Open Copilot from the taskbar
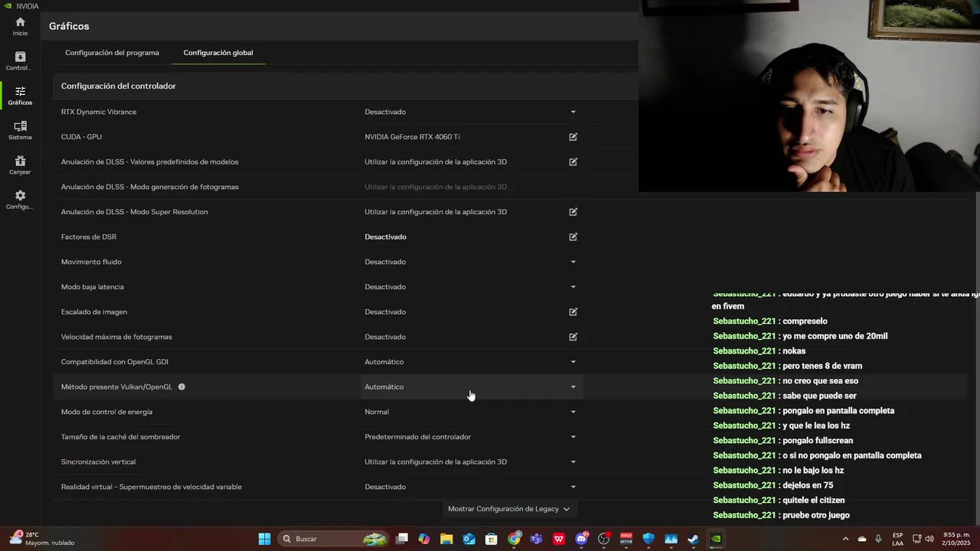 [x=424, y=539]
